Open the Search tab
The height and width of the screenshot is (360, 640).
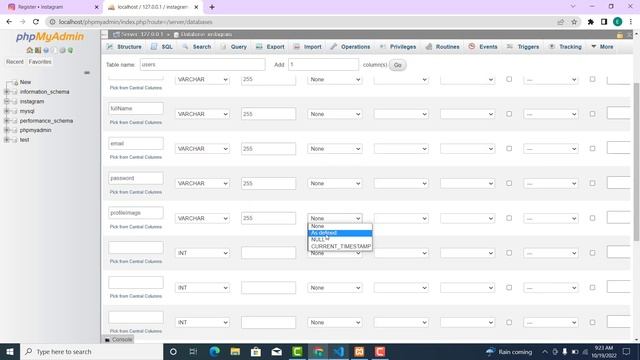point(197,47)
